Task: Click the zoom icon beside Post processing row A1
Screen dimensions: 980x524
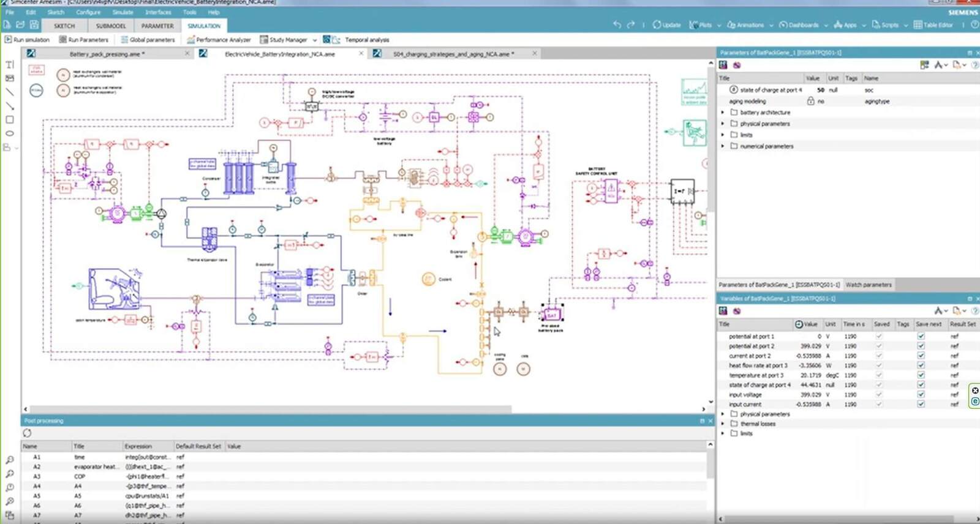Action: pyautogui.click(x=10, y=460)
